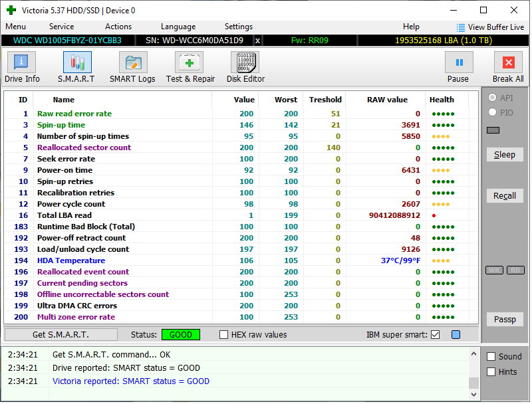
Task: Open the Language menu
Action: click(x=178, y=27)
